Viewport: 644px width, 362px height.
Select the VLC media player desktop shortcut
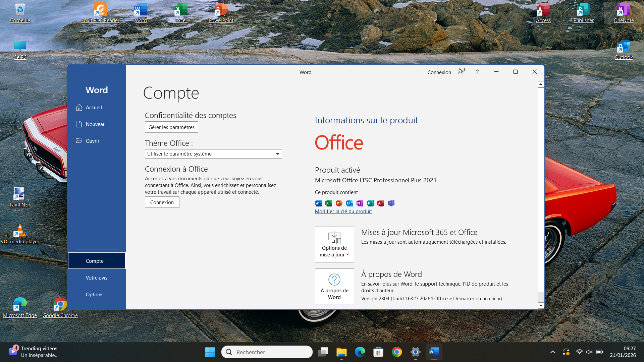[x=20, y=235]
